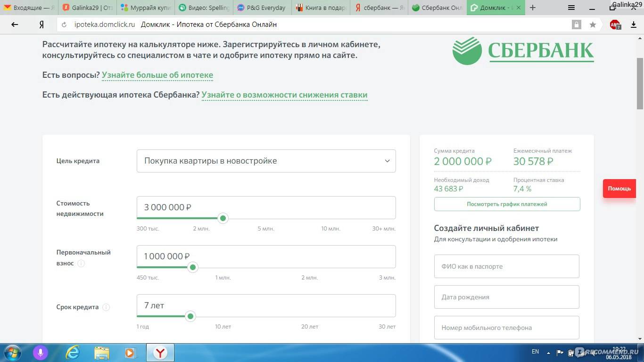Viewport: 644px width, 362px height.
Task: Open the Adblock extension icon
Action: click(615, 25)
